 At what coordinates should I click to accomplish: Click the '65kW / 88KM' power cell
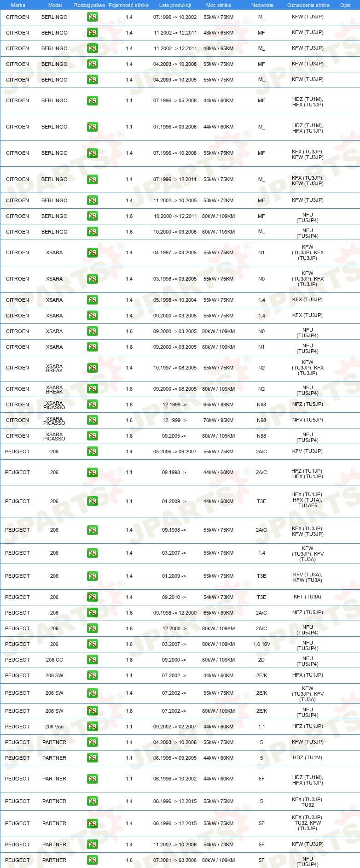pos(218,405)
